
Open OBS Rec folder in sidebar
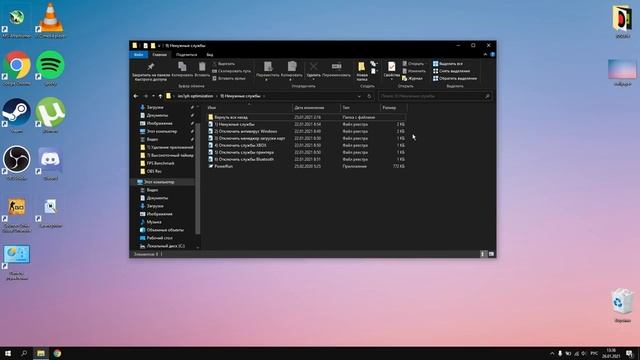coord(154,171)
